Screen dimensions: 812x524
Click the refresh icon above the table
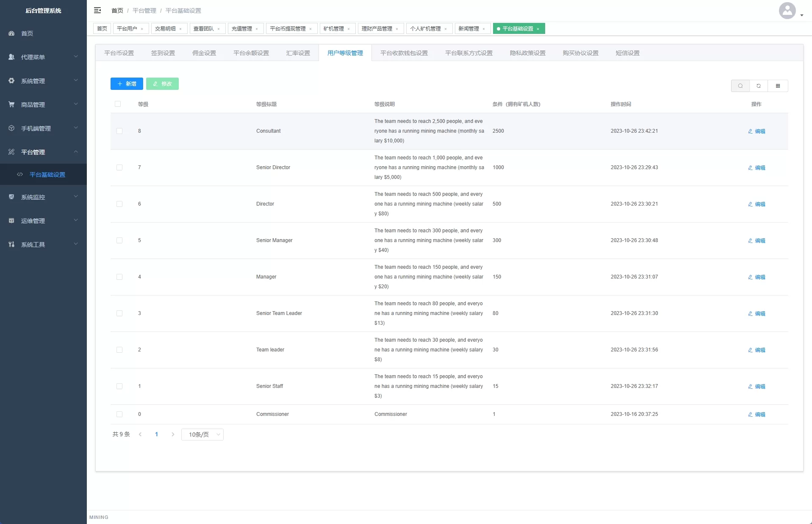(x=759, y=86)
